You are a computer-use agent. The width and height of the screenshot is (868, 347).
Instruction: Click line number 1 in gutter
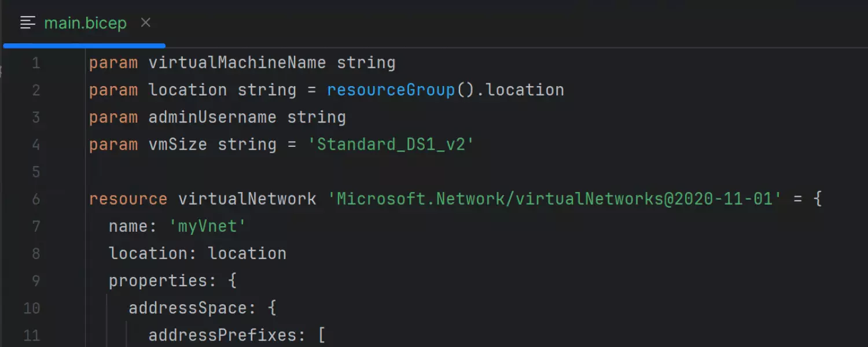(36, 63)
